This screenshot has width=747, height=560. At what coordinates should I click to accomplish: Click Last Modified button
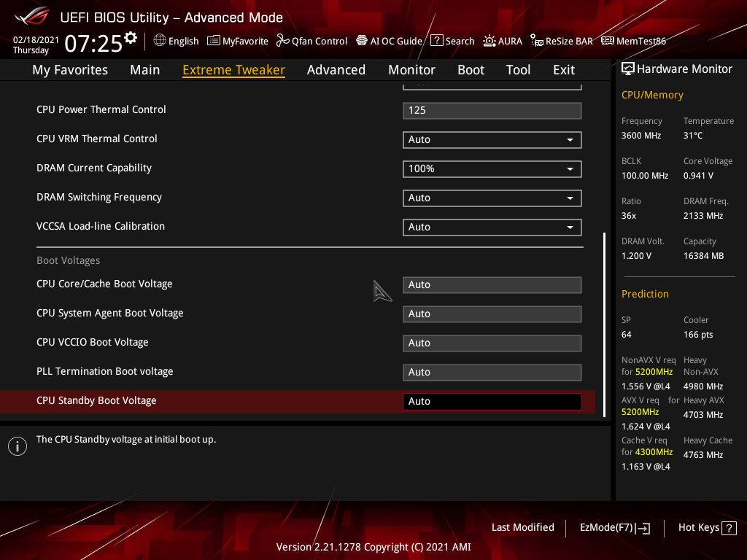522,527
